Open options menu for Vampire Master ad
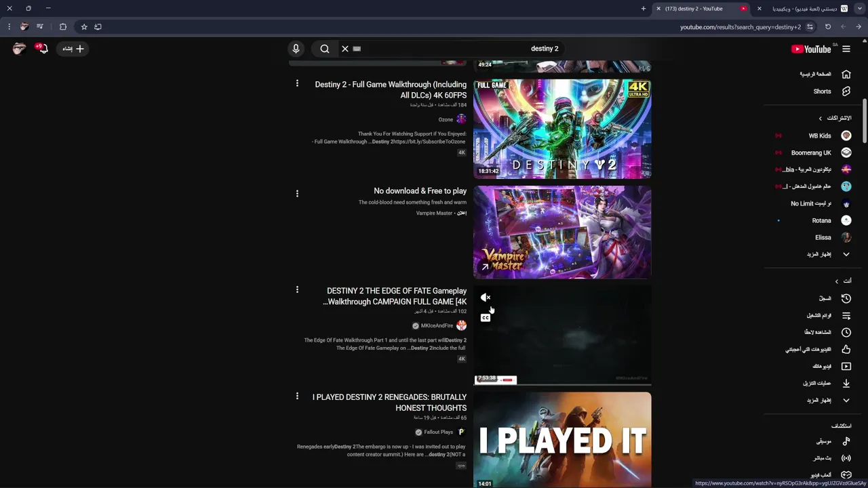 click(297, 194)
